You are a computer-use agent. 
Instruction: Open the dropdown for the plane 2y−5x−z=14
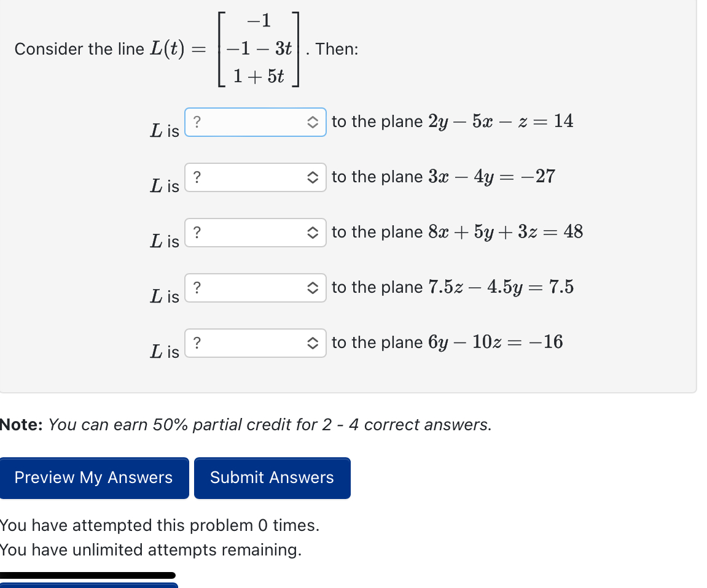click(255, 122)
